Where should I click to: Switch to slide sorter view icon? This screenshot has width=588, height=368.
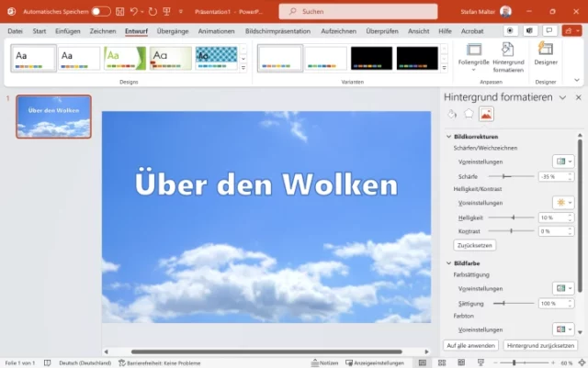442,362
